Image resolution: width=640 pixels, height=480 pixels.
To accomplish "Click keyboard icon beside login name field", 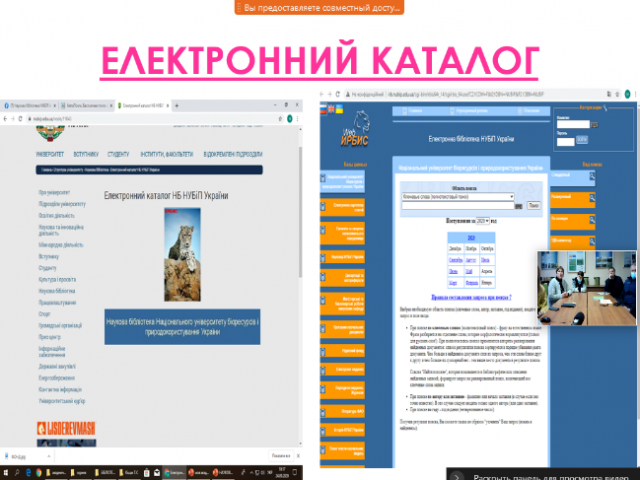I will pos(594,125).
